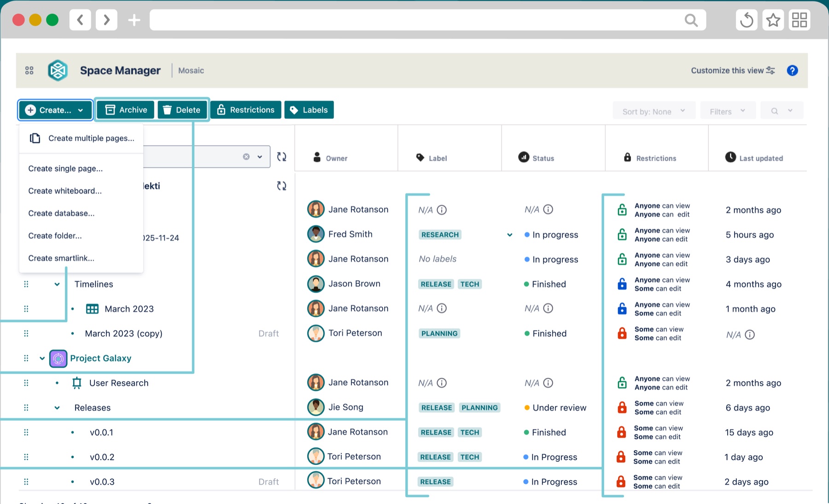Image resolution: width=829 pixels, height=504 pixels.
Task: Open the Sort by: None dropdown
Action: point(654,111)
